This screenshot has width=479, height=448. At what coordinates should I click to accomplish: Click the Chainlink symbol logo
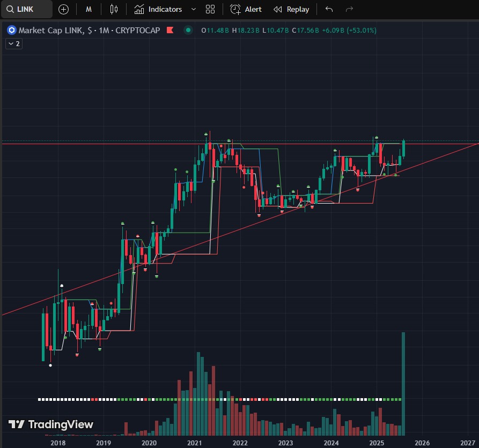click(x=12, y=30)
